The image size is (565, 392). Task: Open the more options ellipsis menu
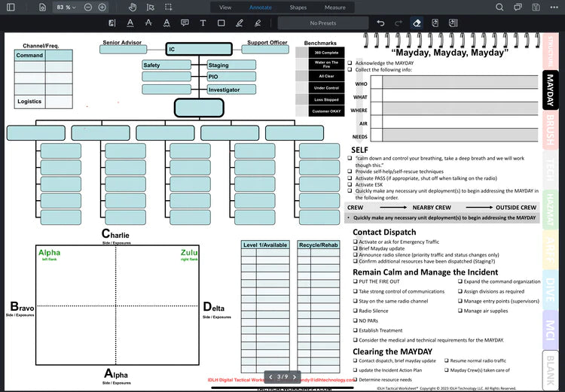[x=555, y=7]
